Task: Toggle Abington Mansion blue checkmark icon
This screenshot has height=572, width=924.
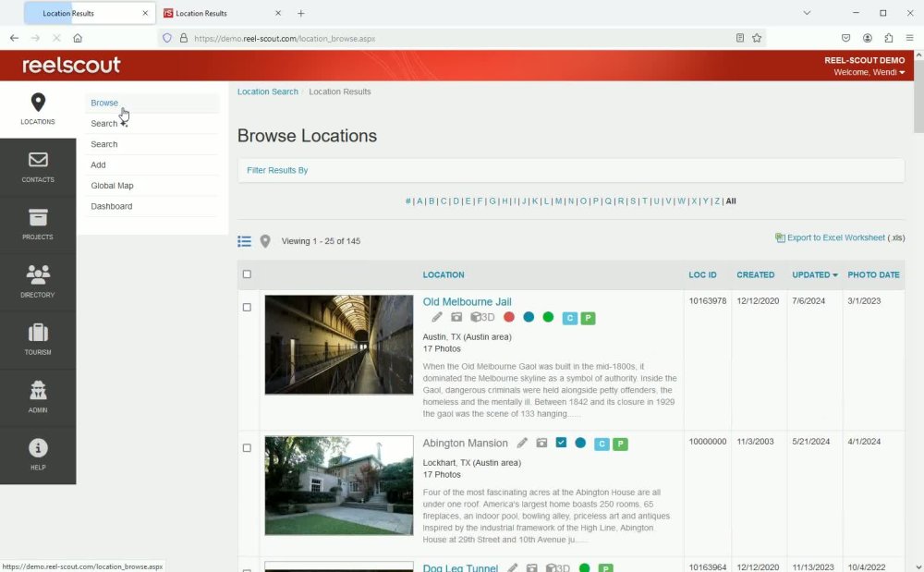Action: pos(561,443)
